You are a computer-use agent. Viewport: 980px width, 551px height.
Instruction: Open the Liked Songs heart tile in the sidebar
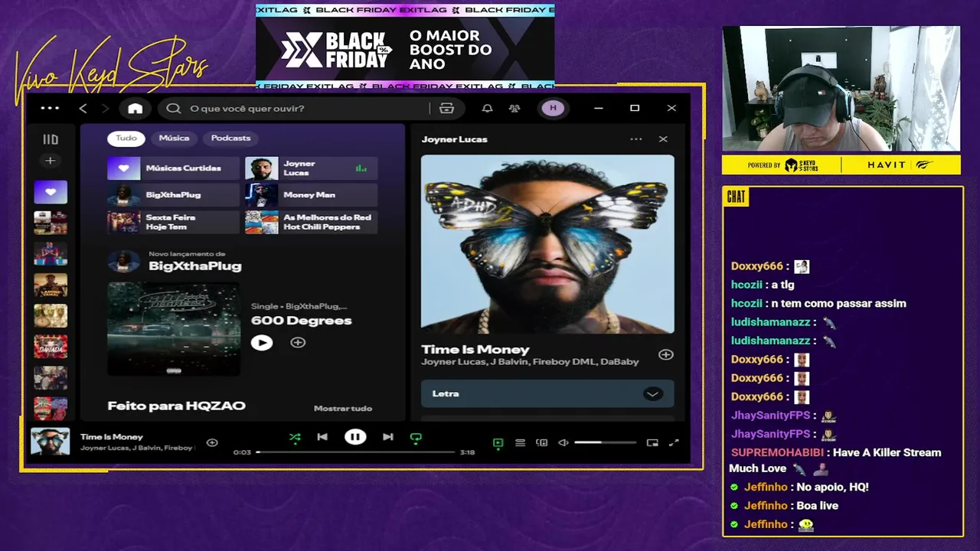(x=51, y=192)
